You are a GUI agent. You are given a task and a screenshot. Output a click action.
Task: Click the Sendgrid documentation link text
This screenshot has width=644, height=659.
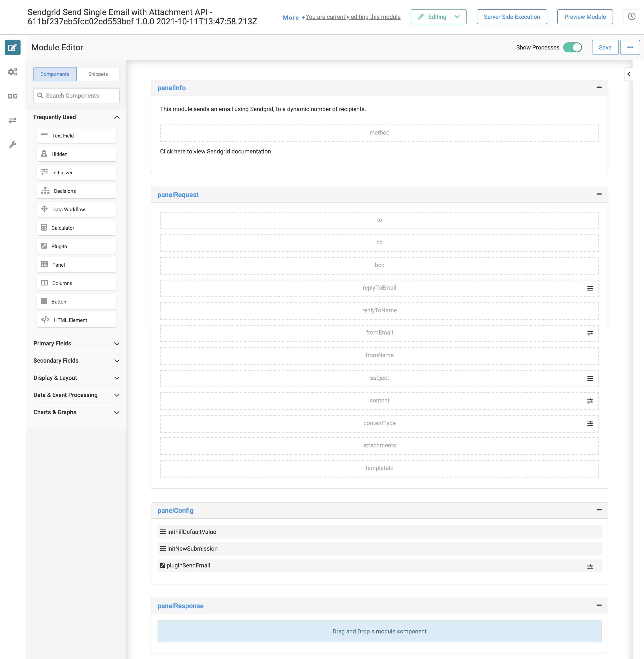(x=215, y=151)
